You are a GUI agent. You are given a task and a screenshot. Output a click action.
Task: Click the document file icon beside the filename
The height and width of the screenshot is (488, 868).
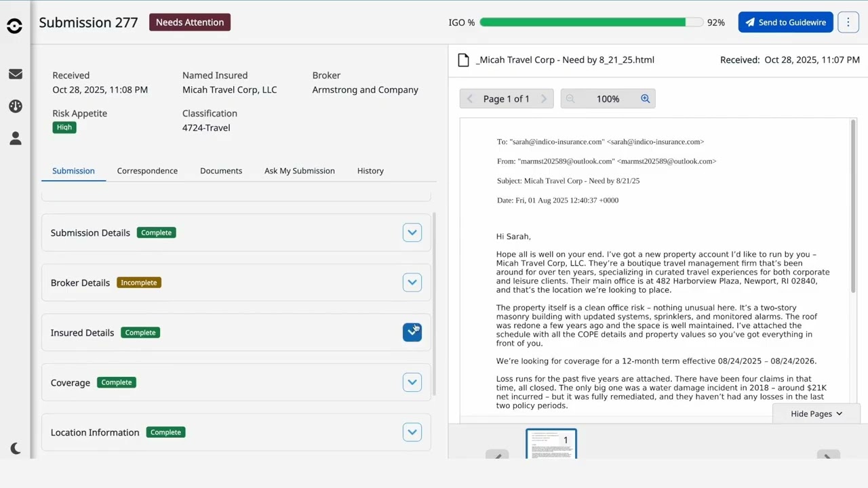(x=463, y=60)
